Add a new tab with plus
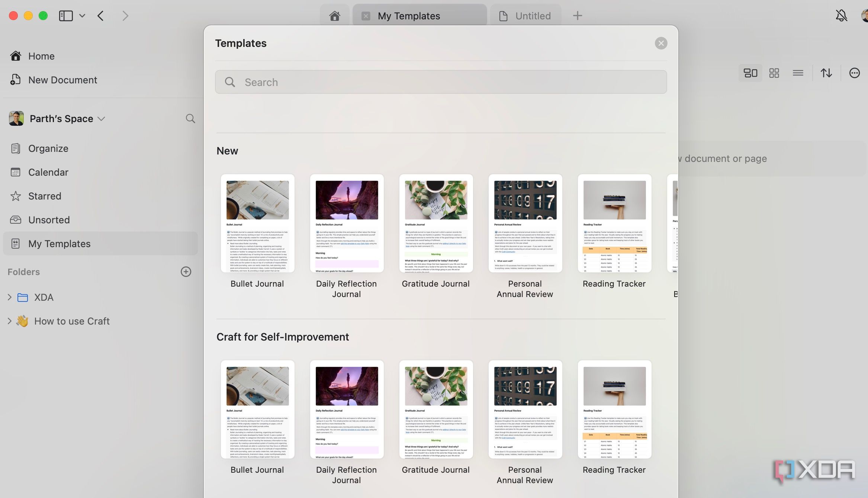 [x=577, y=16]
